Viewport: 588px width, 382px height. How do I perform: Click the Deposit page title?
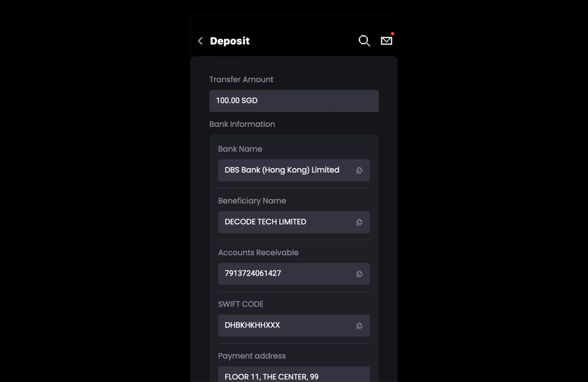click(230, 41)
